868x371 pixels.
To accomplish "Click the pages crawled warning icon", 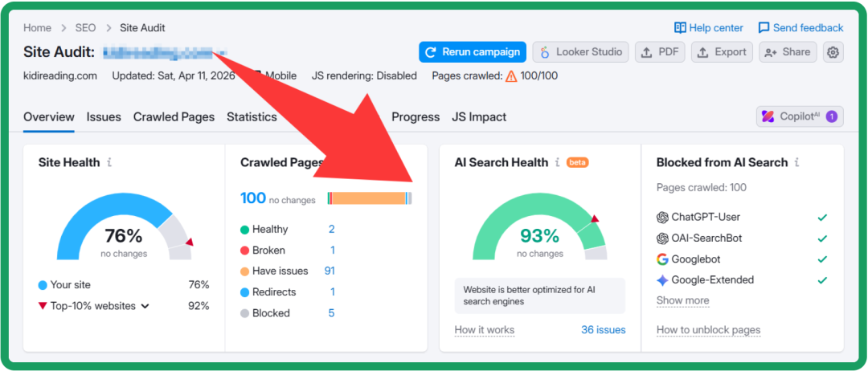I will [x=511, y=76].
